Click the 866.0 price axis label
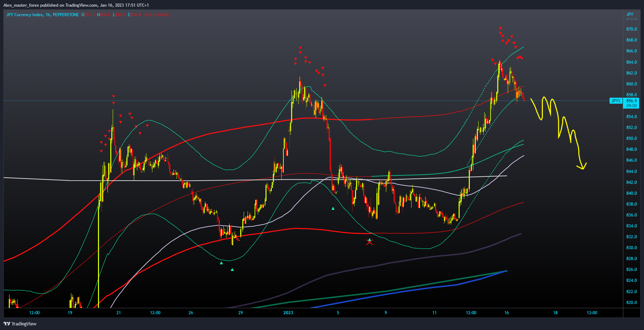This screenshot has width=644, height=330. click(631, 51)
